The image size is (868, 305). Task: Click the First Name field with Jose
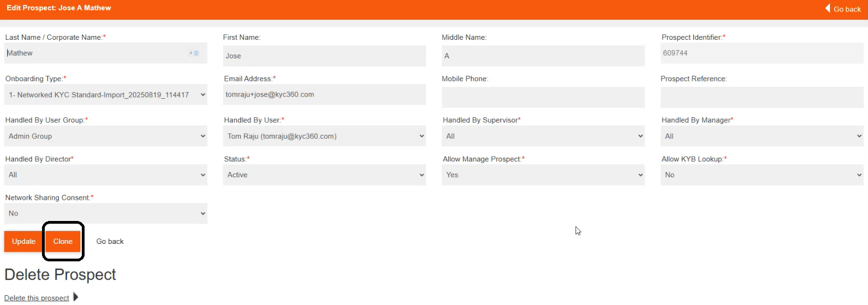[325, 56]
